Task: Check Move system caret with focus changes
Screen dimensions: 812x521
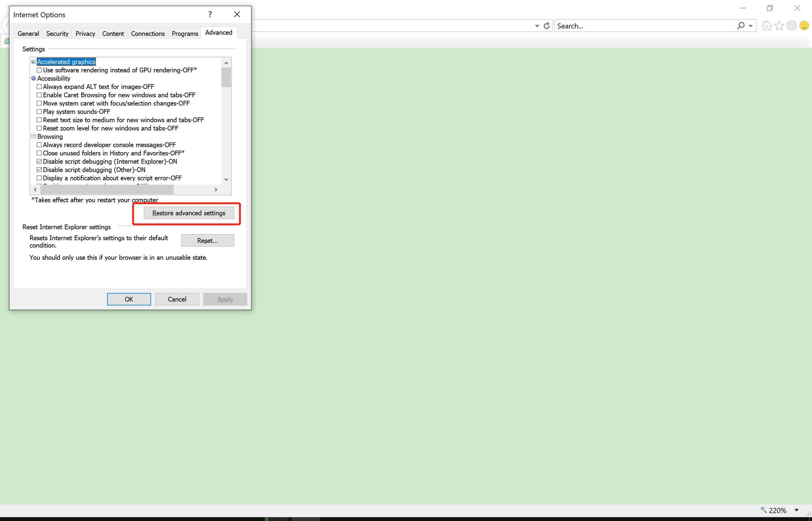Action: [39, 103]
